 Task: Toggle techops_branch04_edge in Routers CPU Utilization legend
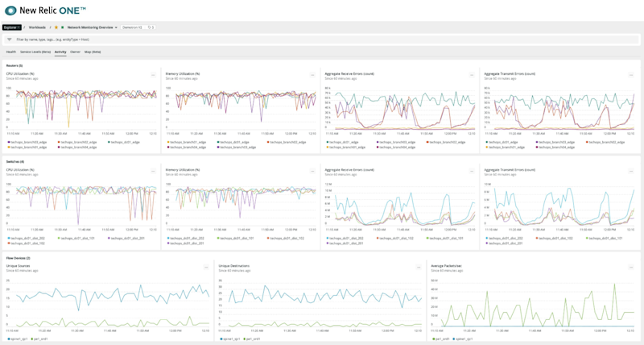point(77,148)
